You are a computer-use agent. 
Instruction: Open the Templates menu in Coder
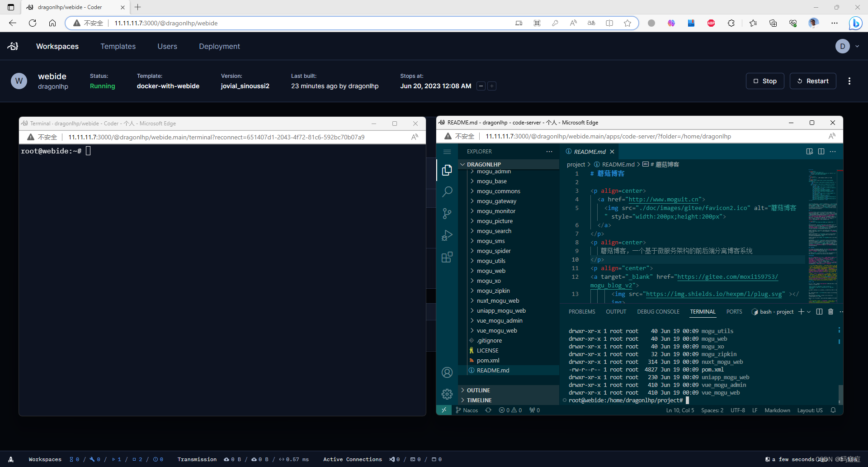(x=118, y=46)
